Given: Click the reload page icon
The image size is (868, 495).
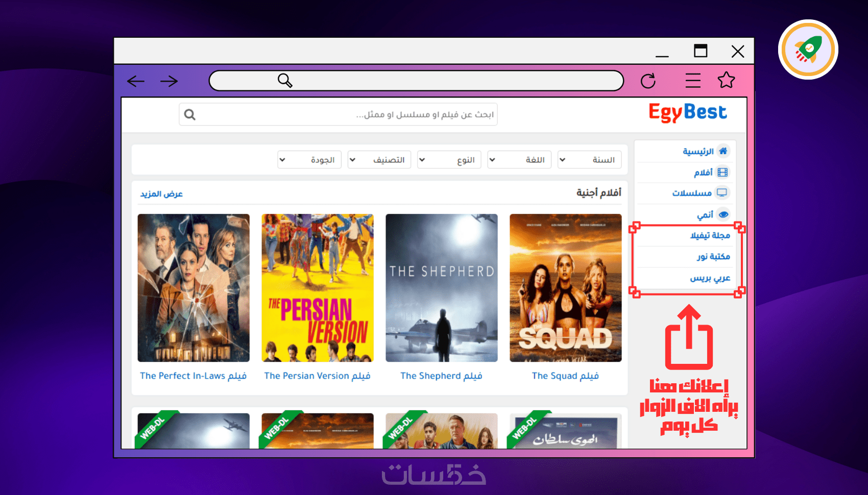Looking at the screenshot, I should (x=648, y=81).
